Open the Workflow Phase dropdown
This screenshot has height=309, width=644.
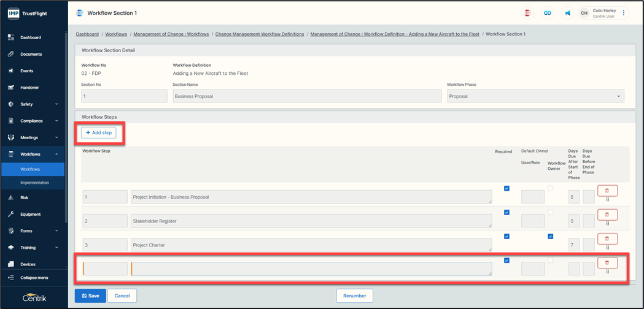point(535,96)
